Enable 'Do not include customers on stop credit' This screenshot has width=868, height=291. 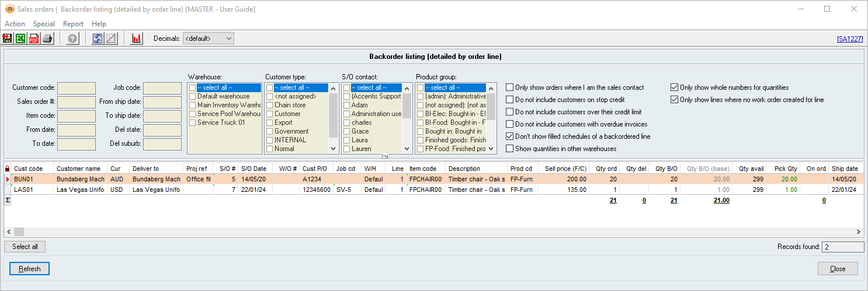[x=510, y=100]
